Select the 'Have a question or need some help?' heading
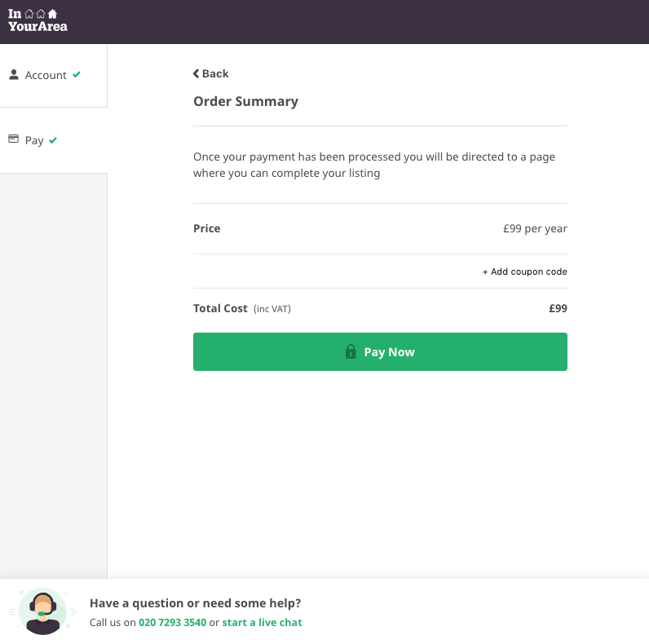The height and width of the screenshot is (644, 649). (x=196, y=603)
